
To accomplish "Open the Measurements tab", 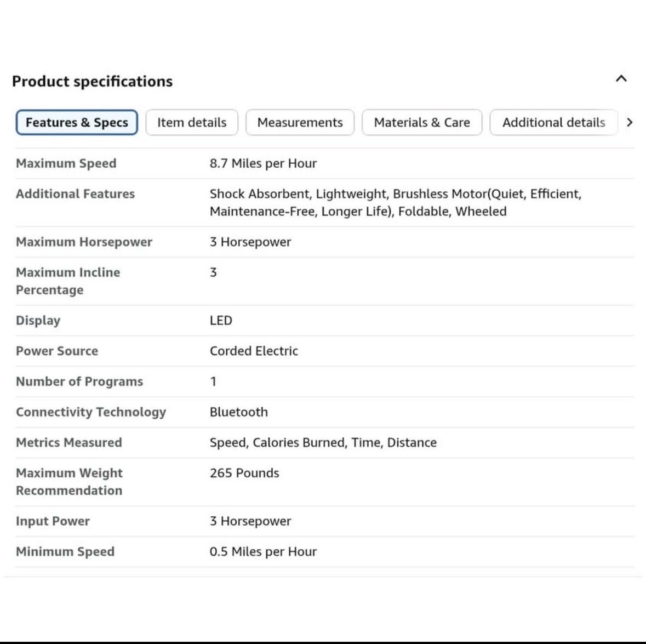I will [x=300, y=122].
